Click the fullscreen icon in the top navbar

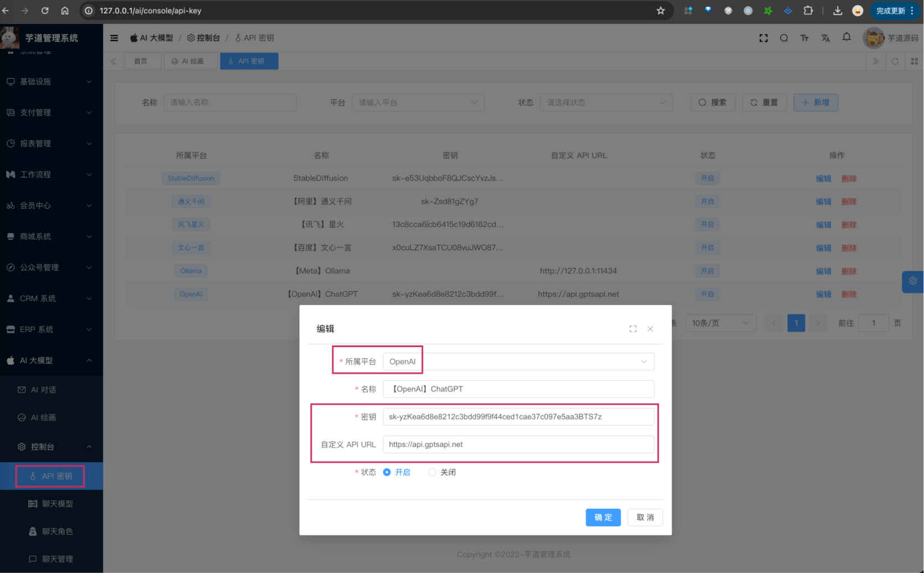pos(763,38)
